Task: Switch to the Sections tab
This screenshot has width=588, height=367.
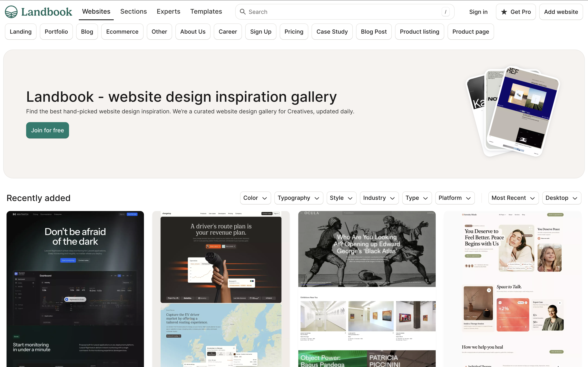Action: 133,11
